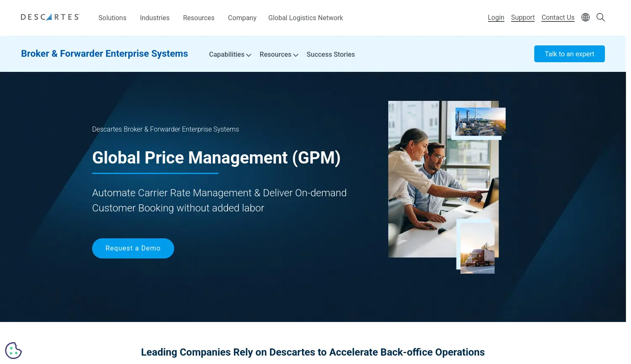Click the Login link
Viewport: 631px width, 364px height.
pos(496,17)
